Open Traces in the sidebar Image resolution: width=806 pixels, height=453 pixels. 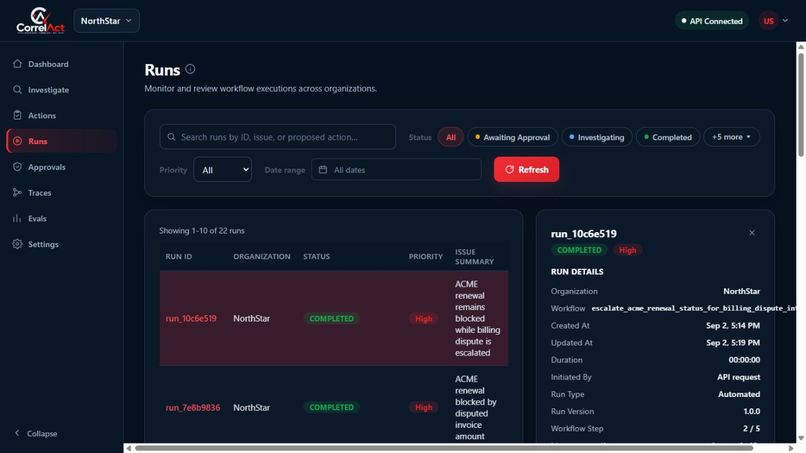pyautogui.click(x=62, y=192)
